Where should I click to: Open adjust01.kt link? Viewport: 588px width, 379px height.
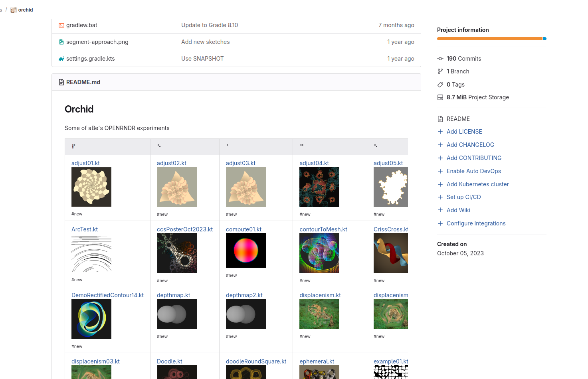[85, 163]
